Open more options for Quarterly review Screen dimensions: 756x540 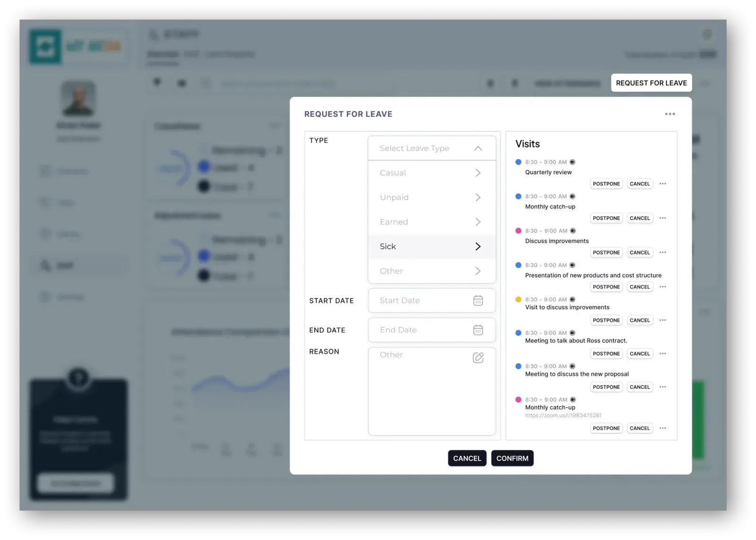click(x=662, y=184)
